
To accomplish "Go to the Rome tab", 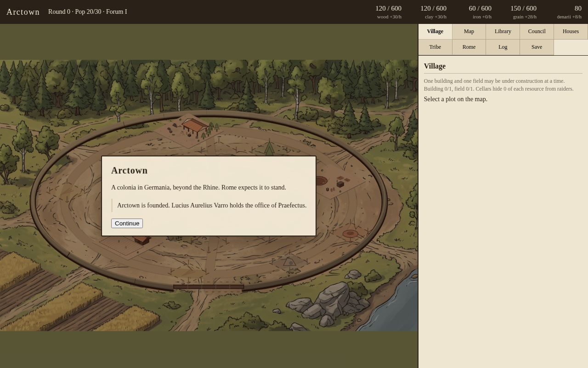I will click(469, 47).
